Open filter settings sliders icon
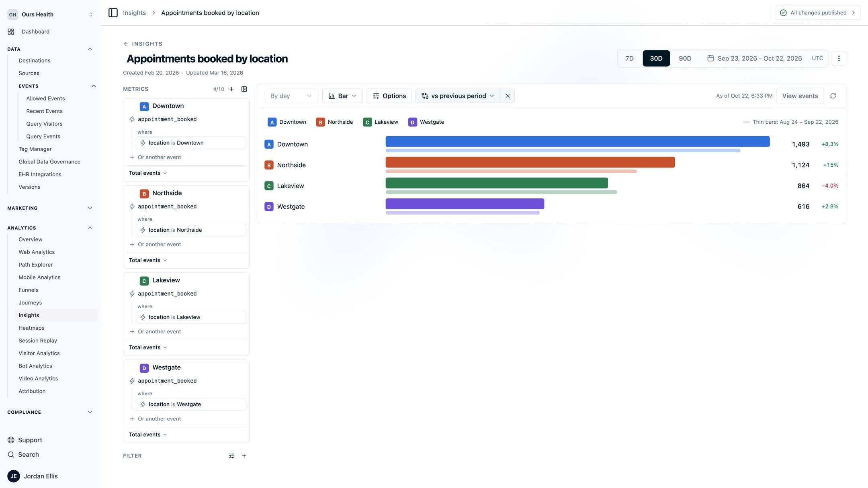 (231, 456)
